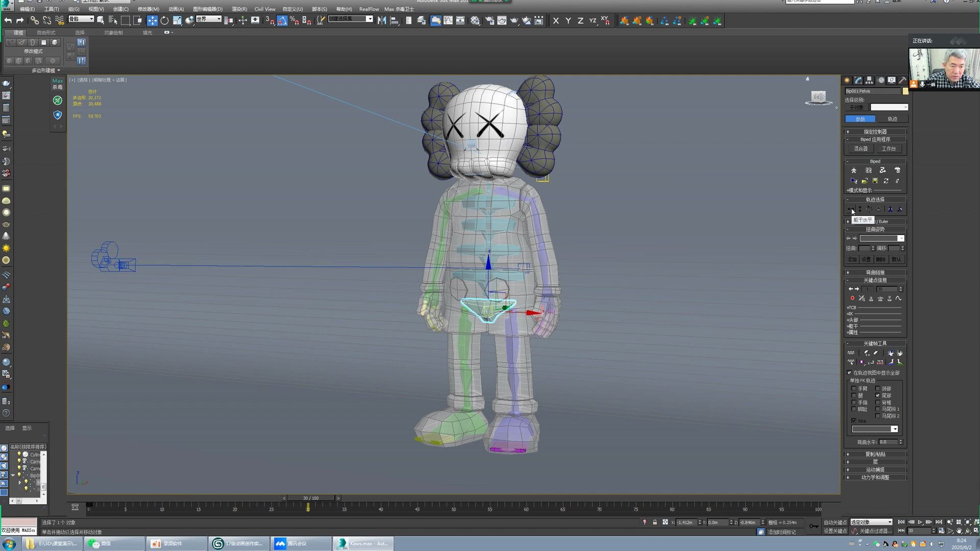
Task: Click the Trajectories curve icon in Key Info
Action: tap(898, 298)
